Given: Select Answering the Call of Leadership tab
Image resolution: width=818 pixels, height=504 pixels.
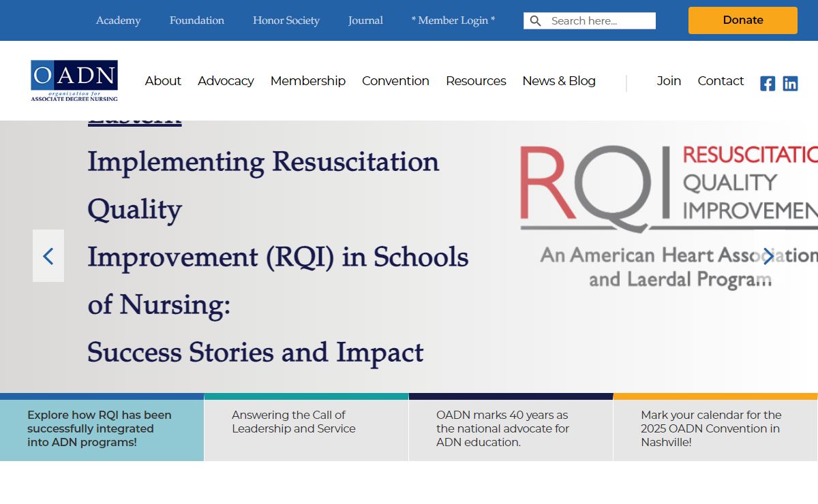Looking at the screenshot, I should (307, 427).
